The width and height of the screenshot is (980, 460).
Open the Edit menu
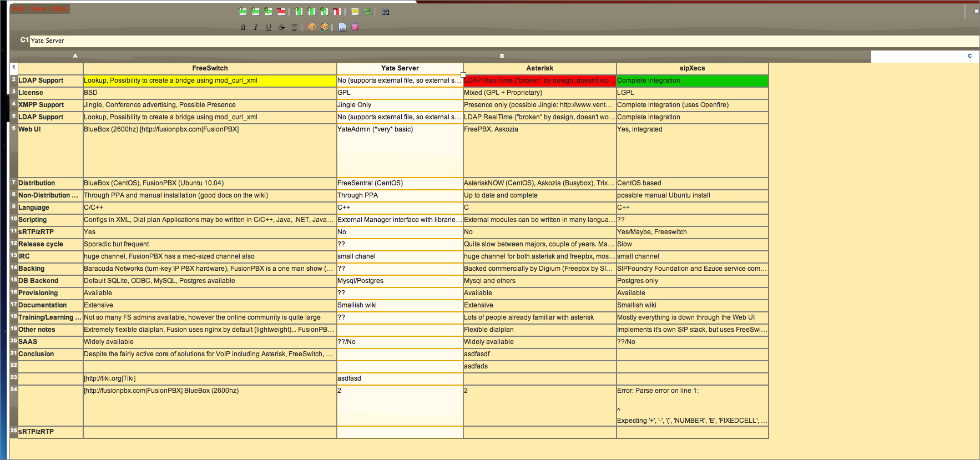pyautogui.click(x=19, y=9)
